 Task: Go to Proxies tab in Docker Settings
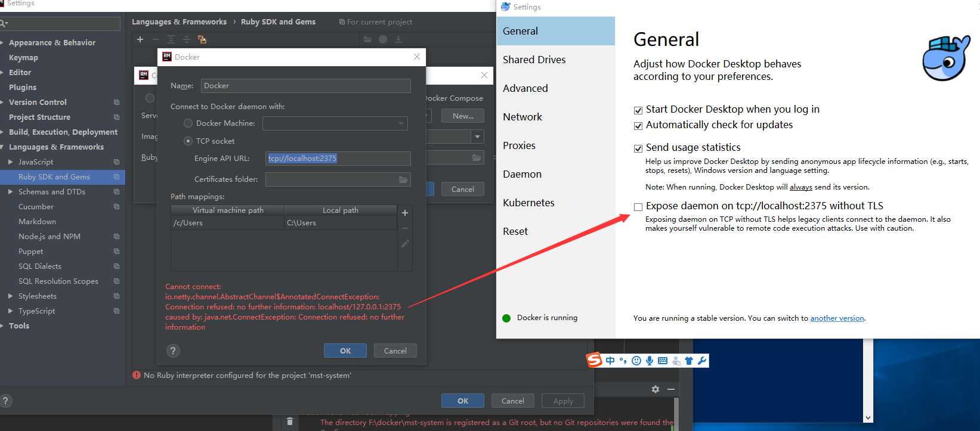[555, 145]
